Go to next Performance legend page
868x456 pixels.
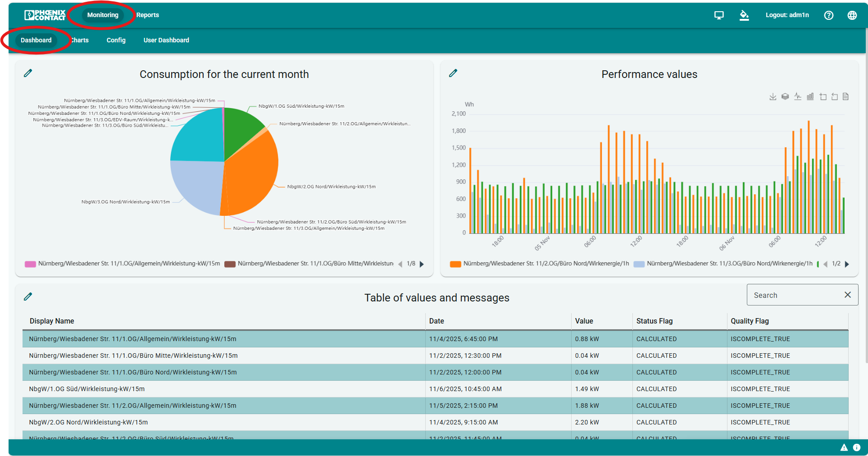click(x=847, y=264)
